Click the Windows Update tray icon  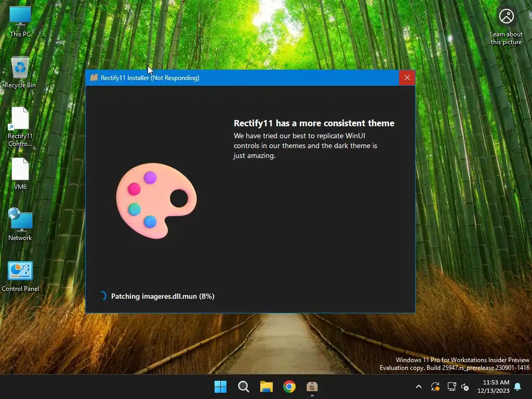click(435, 387)
